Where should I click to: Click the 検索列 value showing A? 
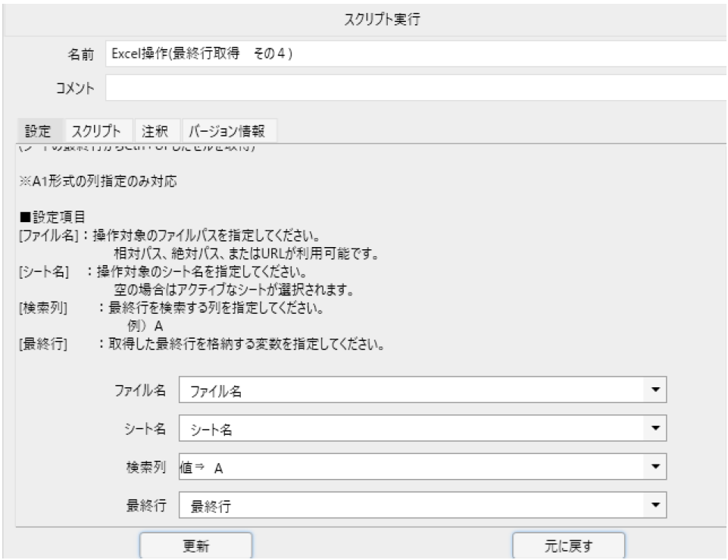[220, 468]
